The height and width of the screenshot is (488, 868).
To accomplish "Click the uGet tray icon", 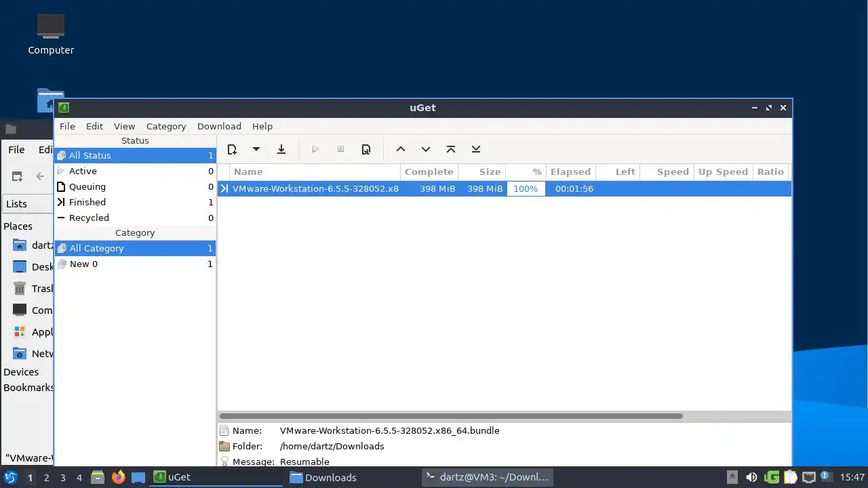I will tap(772, 477).
